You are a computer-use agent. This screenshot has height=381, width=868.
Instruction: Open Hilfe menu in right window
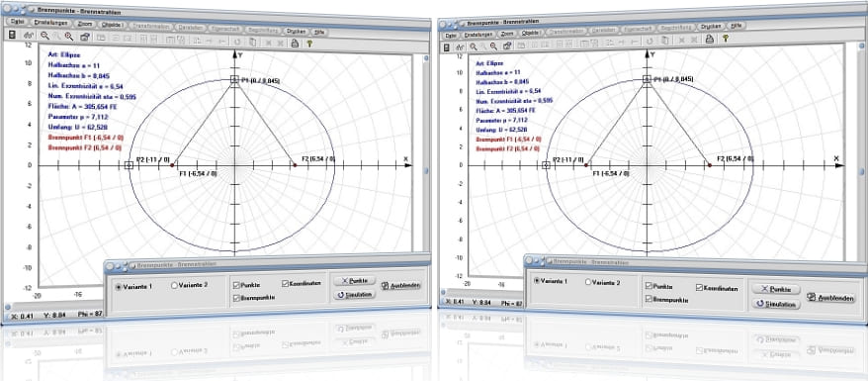(737, 25)
